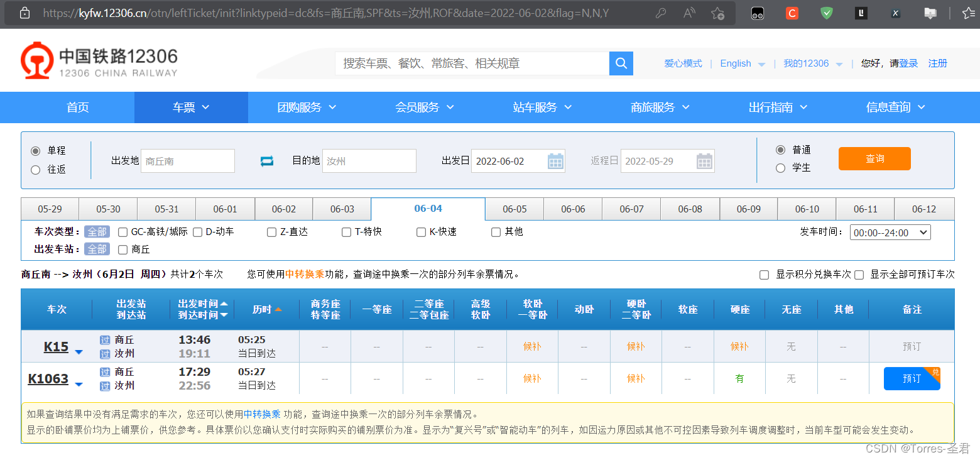Switch to the 05-29 date tab
Screen dimensions: 980x460
50,209
